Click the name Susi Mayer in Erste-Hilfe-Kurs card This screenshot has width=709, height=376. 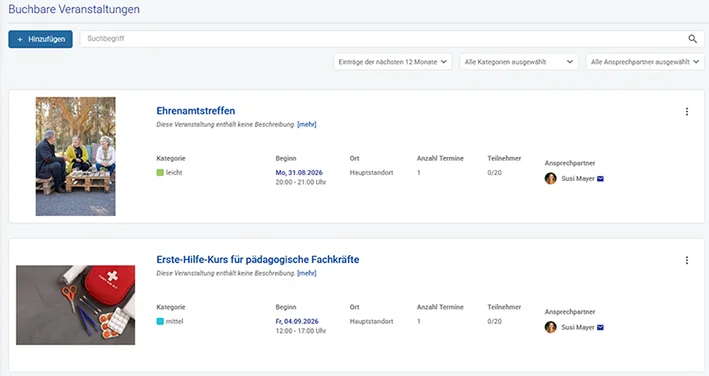[x=578, y=328]
